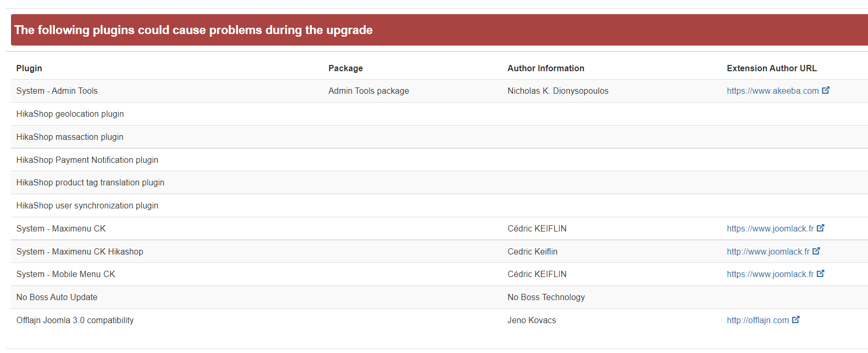
Task: Click the red plugins warning heading
Action: tap(194, 30)
